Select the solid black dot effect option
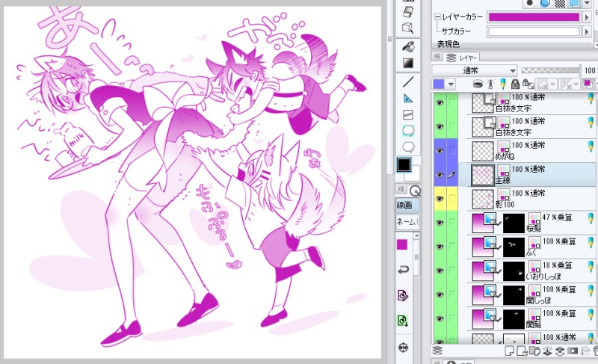This screenshot has height=364, width=598. (529, 3)
